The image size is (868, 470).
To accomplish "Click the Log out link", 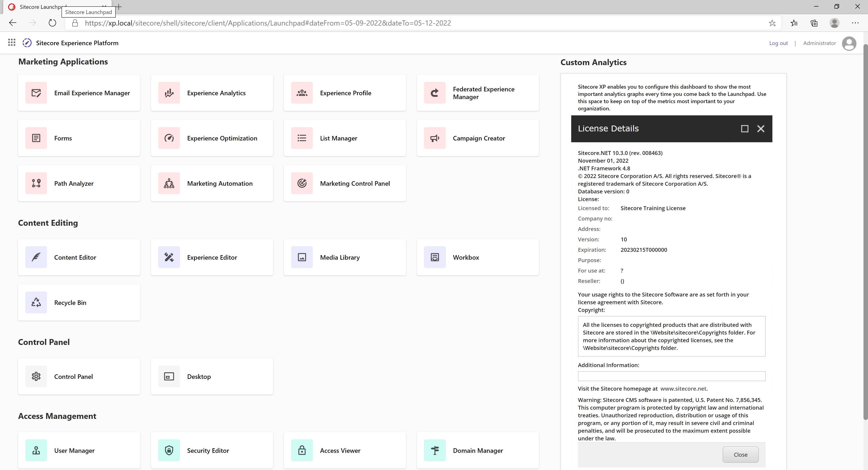I will pos(778,43).
